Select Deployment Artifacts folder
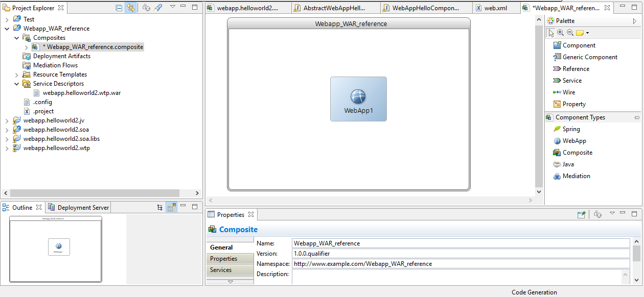Image resolution: width=644 pixels, height=297 pixels. point(62,56)
